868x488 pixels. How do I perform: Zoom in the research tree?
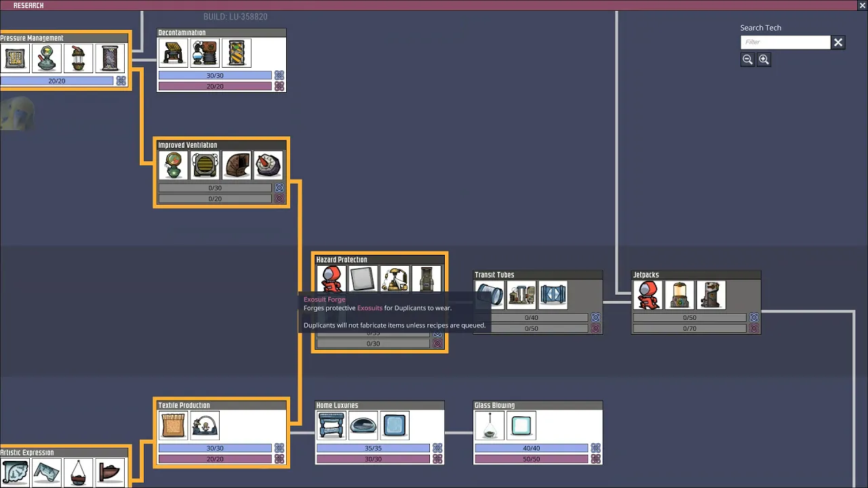[x=764, y=60]
